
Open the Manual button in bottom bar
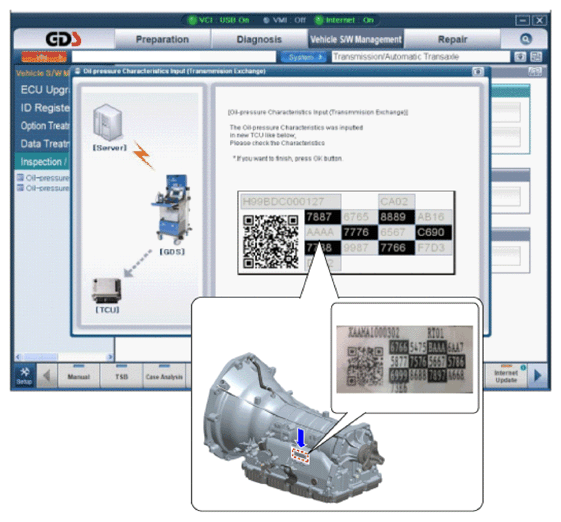78,376
